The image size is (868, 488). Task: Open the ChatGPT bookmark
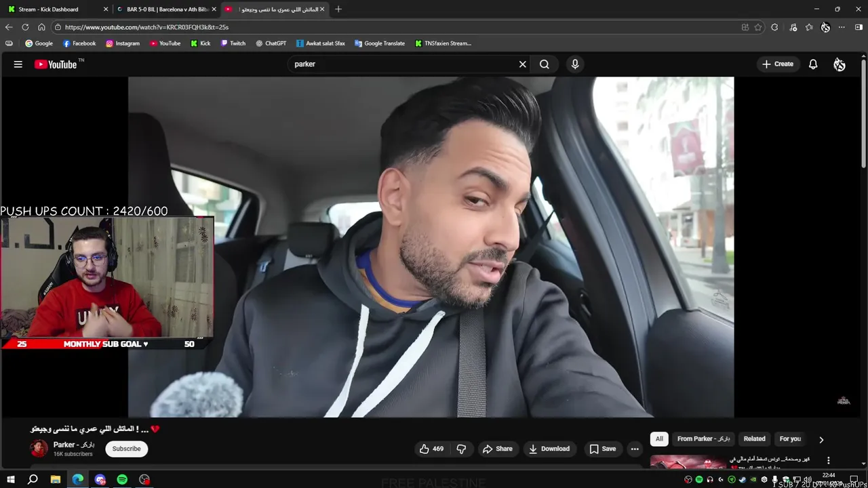tap(271, 43)
